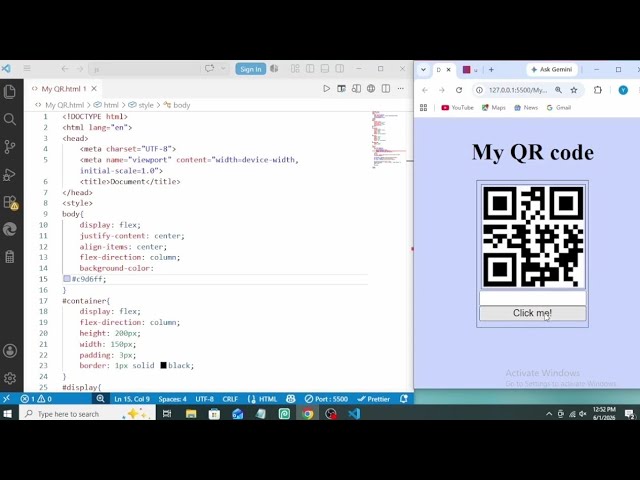The height and width of the screenshot is (480, 640).
Task: Open the Chrome extensions puzzle icon
Action: (598, 90)
